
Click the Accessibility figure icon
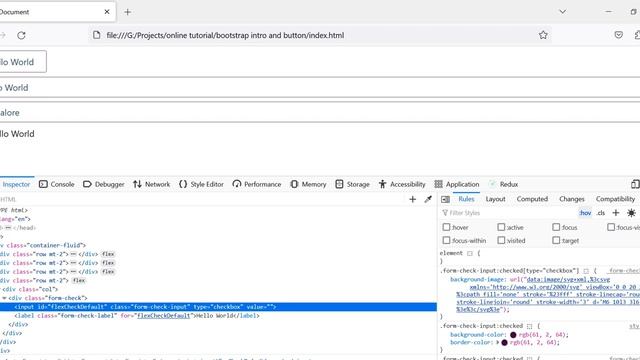(x=382, y=184)
